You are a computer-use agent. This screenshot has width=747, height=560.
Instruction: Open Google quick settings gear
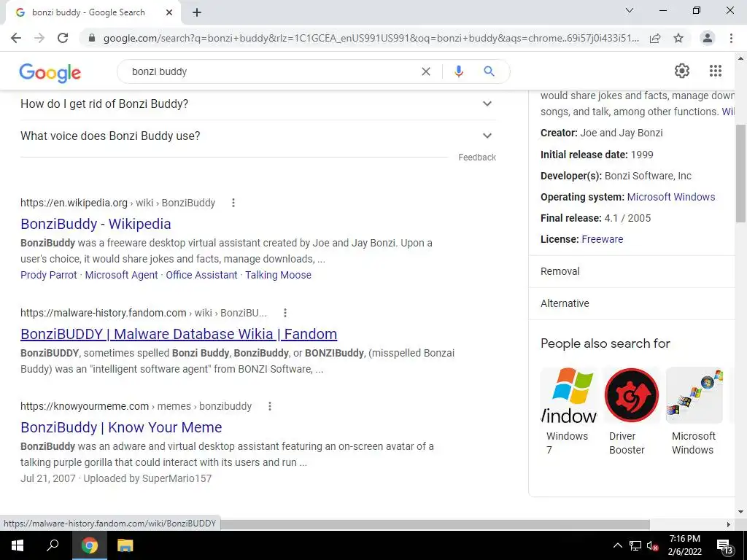pyautogui.click(x=682, y=71)
